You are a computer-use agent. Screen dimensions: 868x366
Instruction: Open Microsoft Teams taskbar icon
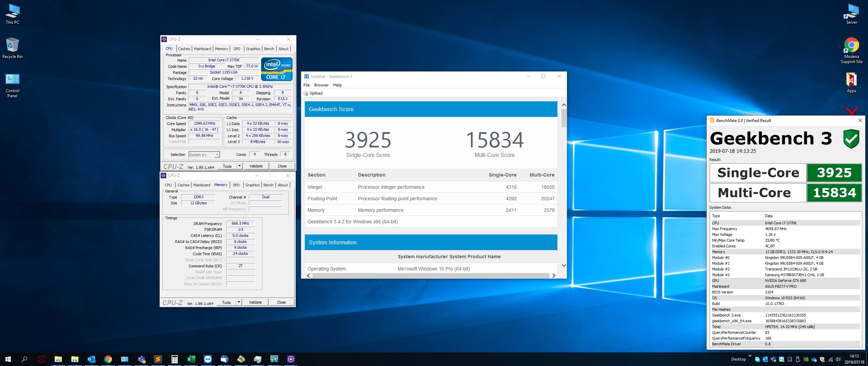[141, 359]
